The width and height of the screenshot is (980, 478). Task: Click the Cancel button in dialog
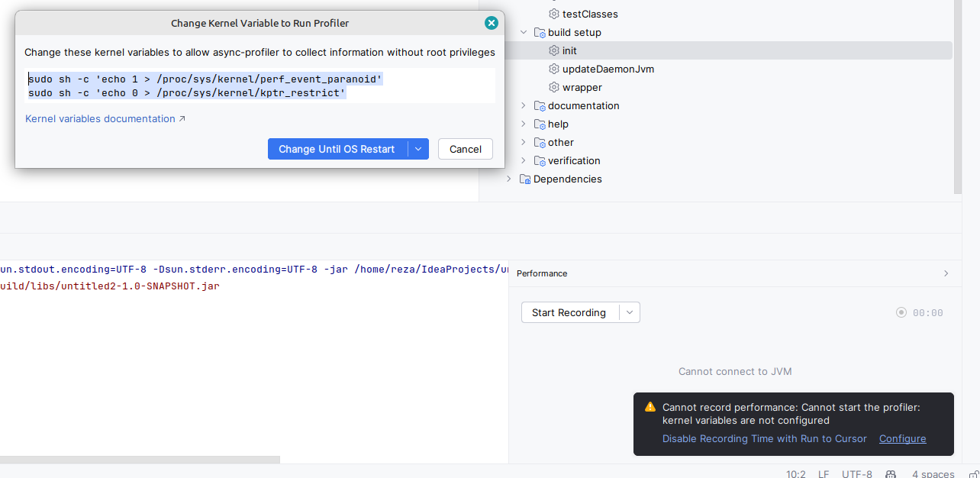(465, 149)
